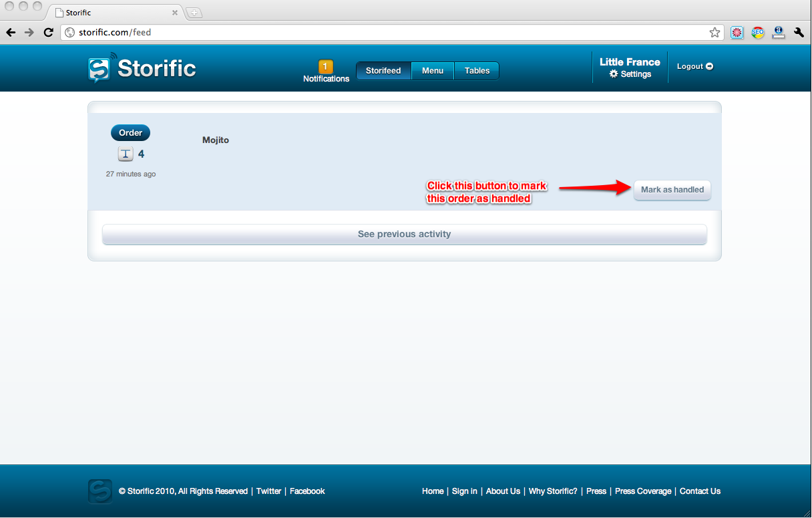Open Press Coverage footer link

pyautogui.click(x=643, y=491)
